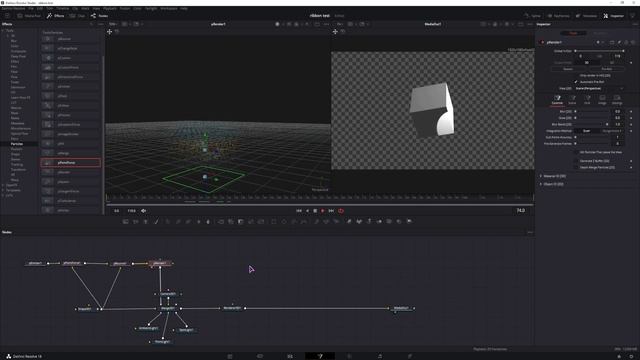The image size is (640, 360).
Task: Open the Image tab icon in Inspector
Action: coord(602,100)
